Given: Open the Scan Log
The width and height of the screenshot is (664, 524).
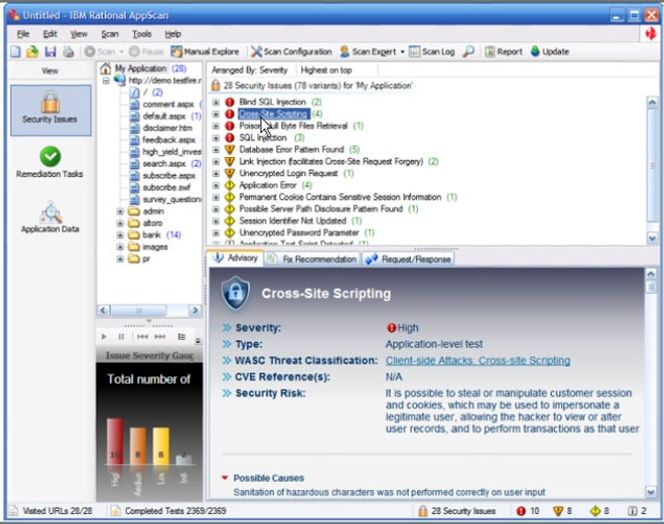Looking at the screenshot, I should [x=432, y=52].
